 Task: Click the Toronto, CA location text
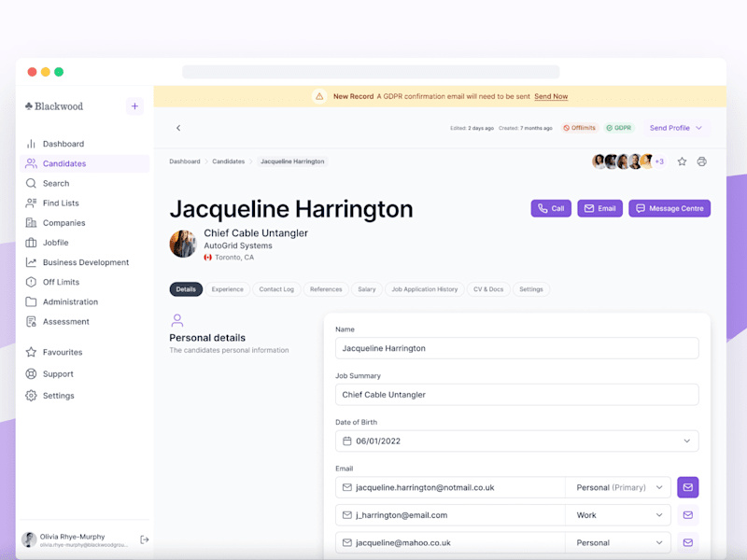(x=234, y=258)
